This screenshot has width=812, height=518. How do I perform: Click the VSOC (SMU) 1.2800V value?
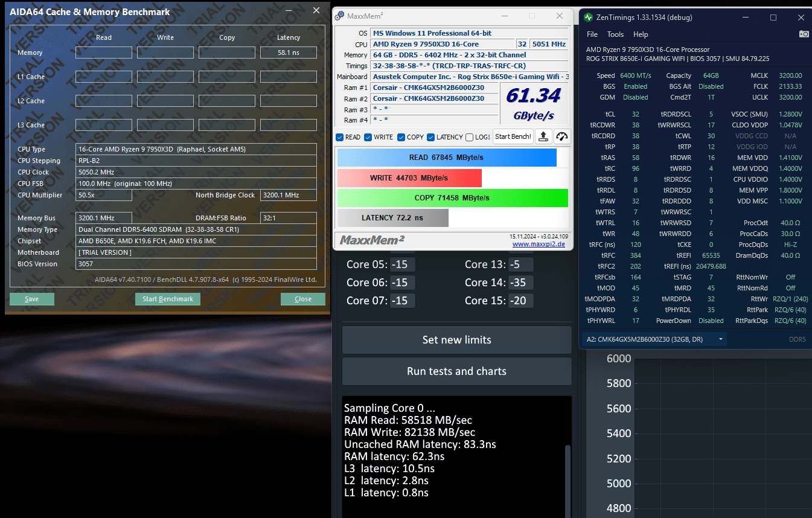pyautogui.click(x=790, y=114)
